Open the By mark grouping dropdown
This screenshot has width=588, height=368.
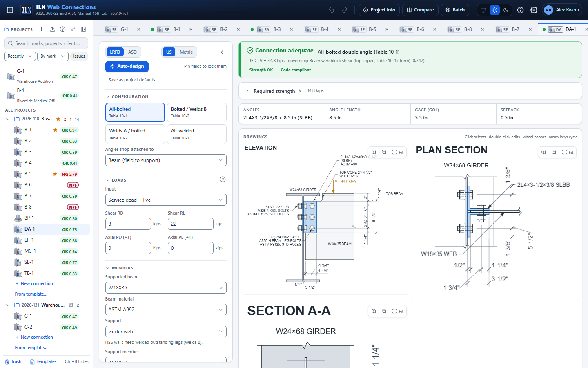(52, 56)
